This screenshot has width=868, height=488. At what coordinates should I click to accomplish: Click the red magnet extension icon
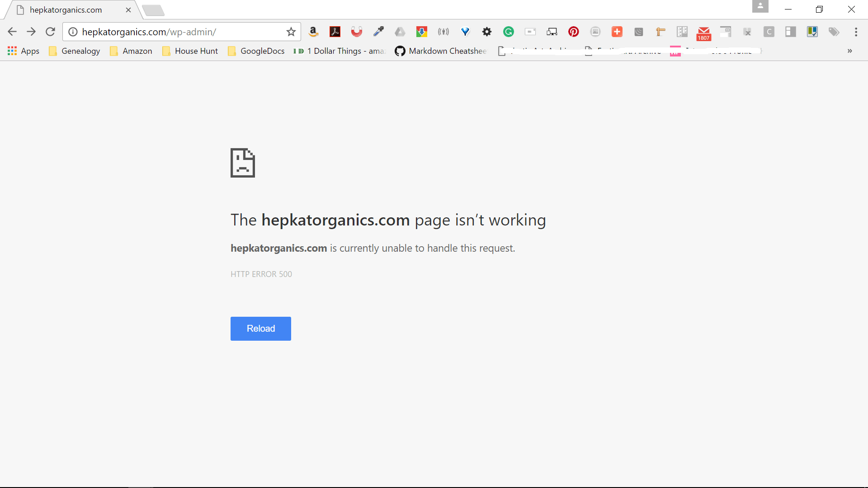pos(357,32)
